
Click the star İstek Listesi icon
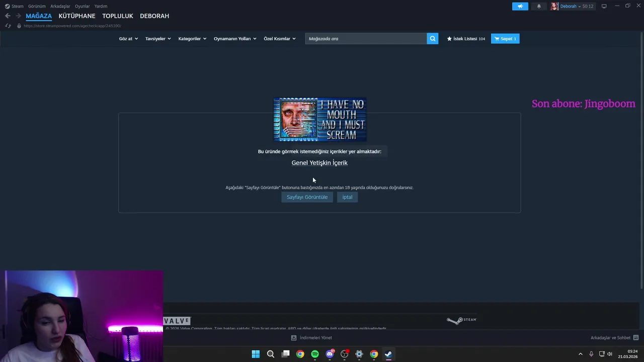click(x=450, y=39)
